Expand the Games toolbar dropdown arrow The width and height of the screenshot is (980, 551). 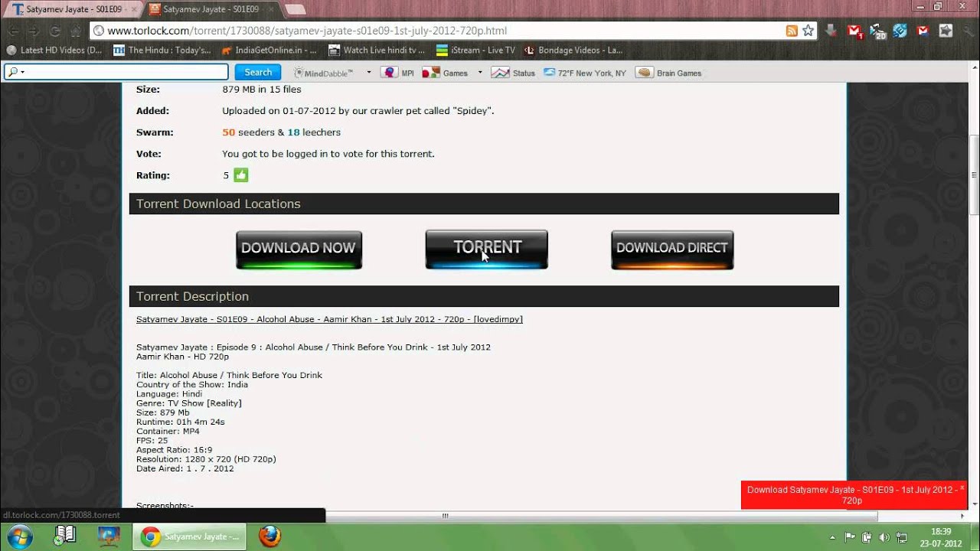(x=480, y=73)
